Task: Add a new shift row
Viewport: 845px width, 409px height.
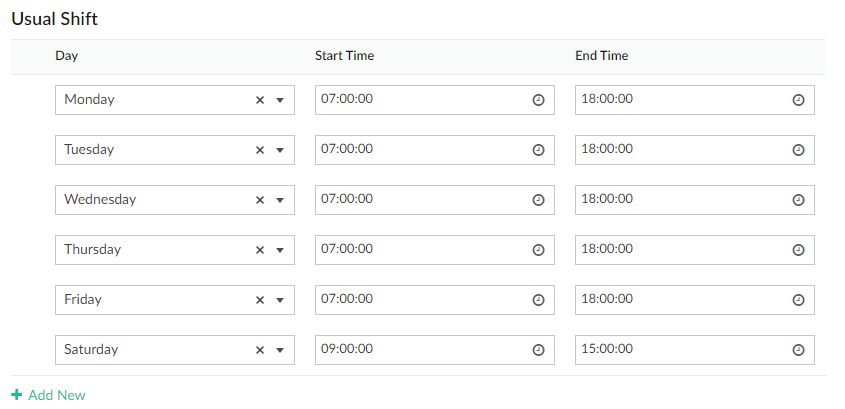Action: point(49,395)
